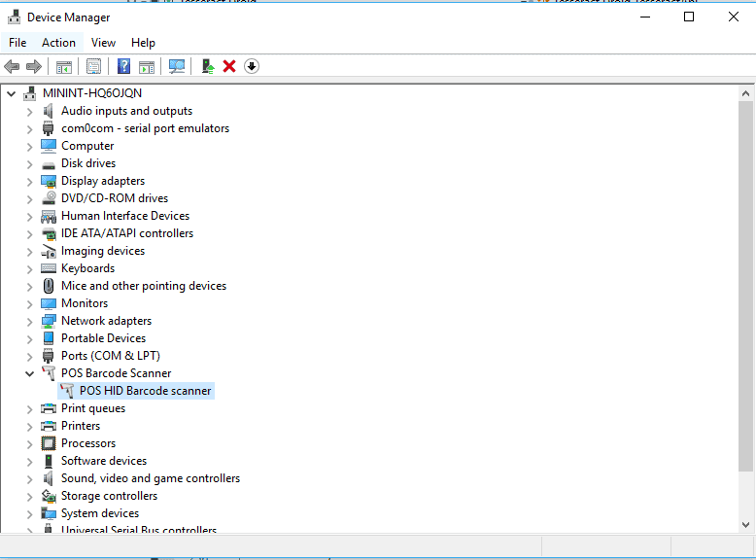
Task: Select 'Monitors' label text
Action: coord(85,303)
